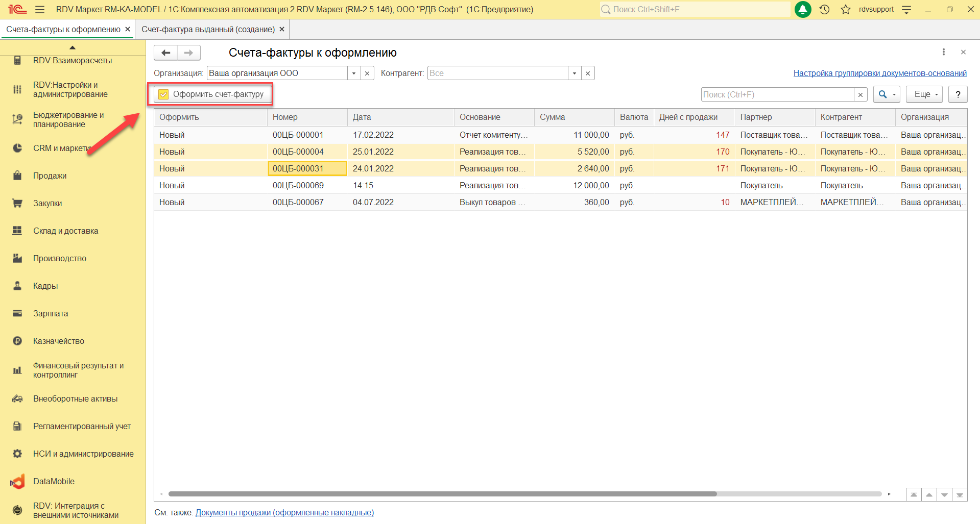Switch to Счет-фактура выданный (создание) tab
The image size is (980, 524).
[x=208, y=29]
